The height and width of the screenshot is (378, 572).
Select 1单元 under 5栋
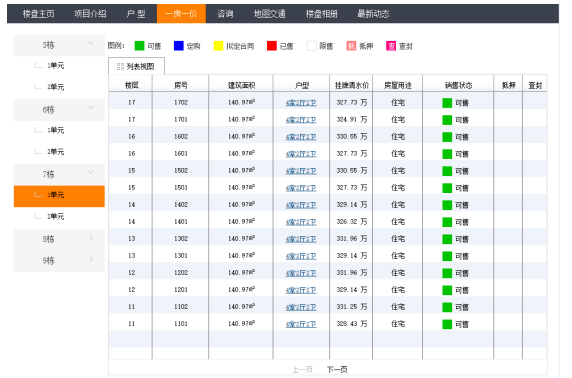[x=55, y=66]
